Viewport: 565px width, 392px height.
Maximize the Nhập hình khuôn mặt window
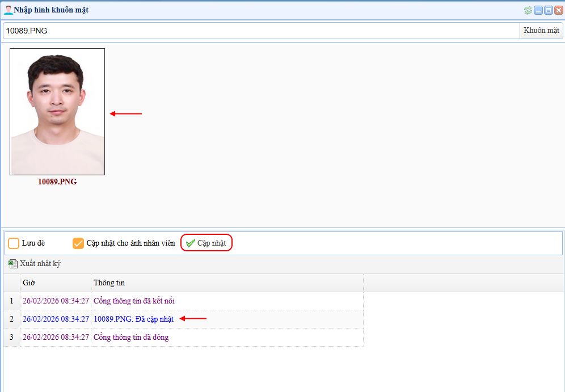tap(548, 10)
